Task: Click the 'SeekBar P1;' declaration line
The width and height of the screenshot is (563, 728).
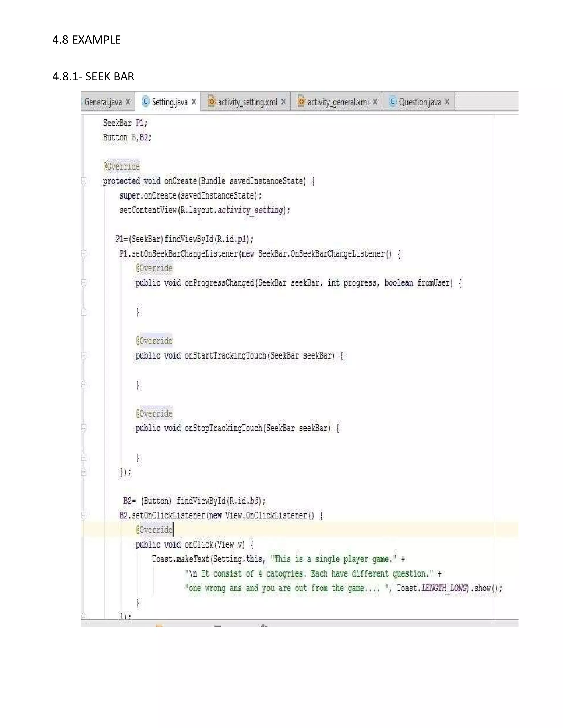Action: point(125,123)
